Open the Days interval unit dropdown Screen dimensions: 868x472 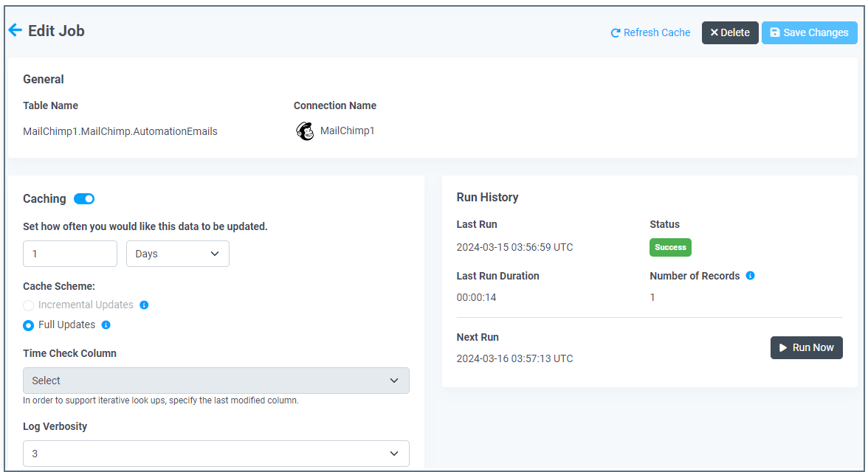tap(178, 254)
